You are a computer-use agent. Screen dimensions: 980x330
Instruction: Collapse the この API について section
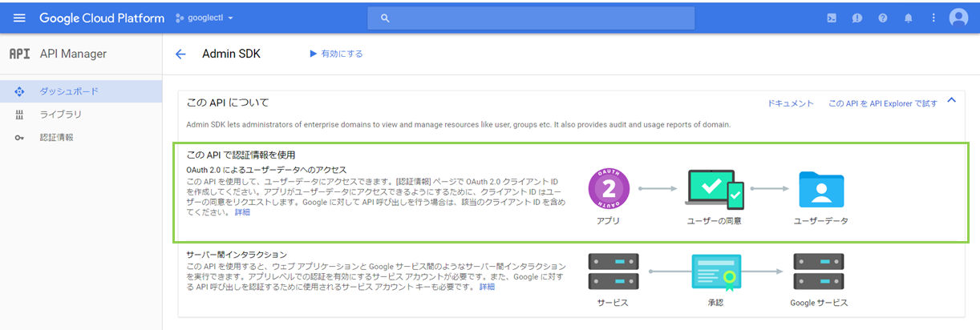[x=952, y=101]
